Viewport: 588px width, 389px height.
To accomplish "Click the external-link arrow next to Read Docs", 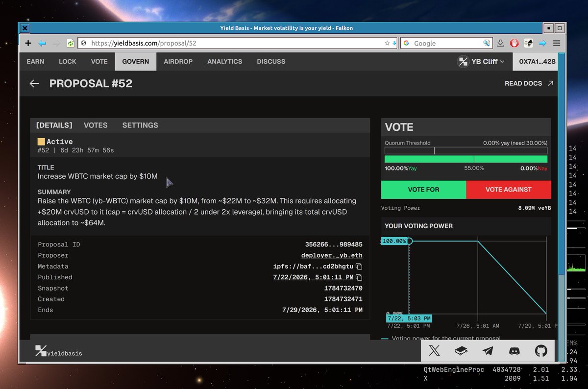I will click(x=550, y=83).
